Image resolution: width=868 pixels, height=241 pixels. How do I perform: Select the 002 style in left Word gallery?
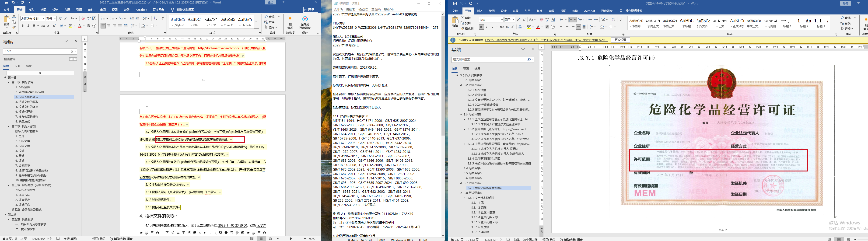195,22
